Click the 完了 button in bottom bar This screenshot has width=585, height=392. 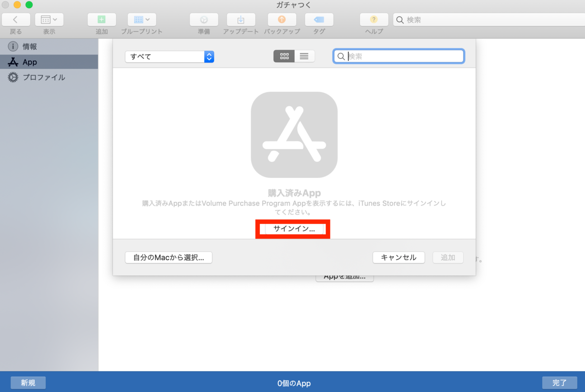pos(560,383)
